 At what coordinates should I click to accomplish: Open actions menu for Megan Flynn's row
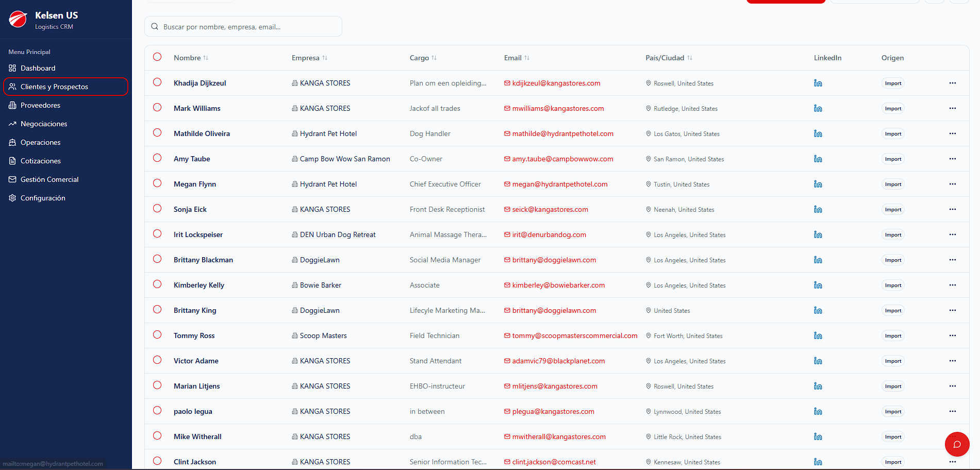pos(952,184)
